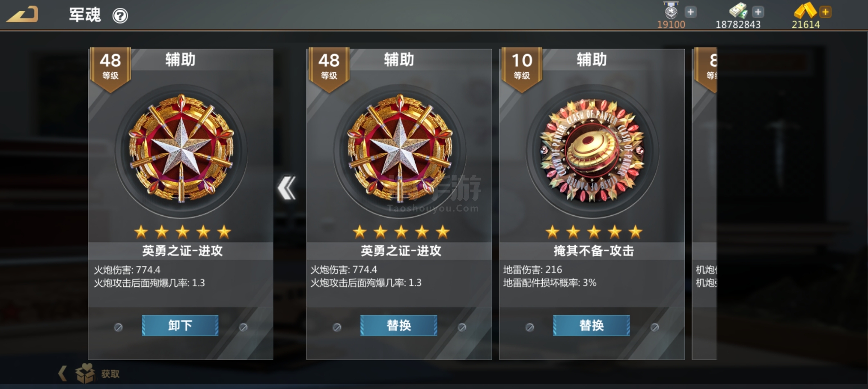Click the 获取 label at the bottom
Viewport: 868px width, 389px height.
pyautogui.click(x=110, y=374)
